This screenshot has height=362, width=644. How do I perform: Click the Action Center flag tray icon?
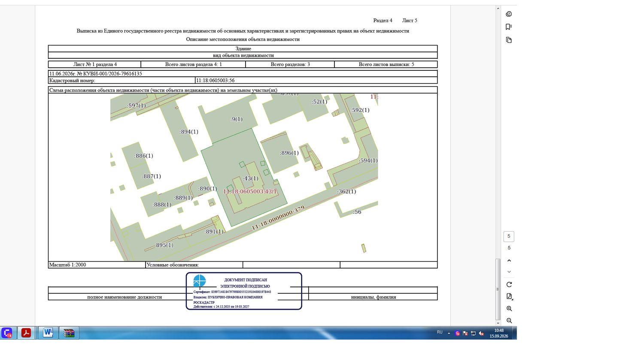coord(465,333)
